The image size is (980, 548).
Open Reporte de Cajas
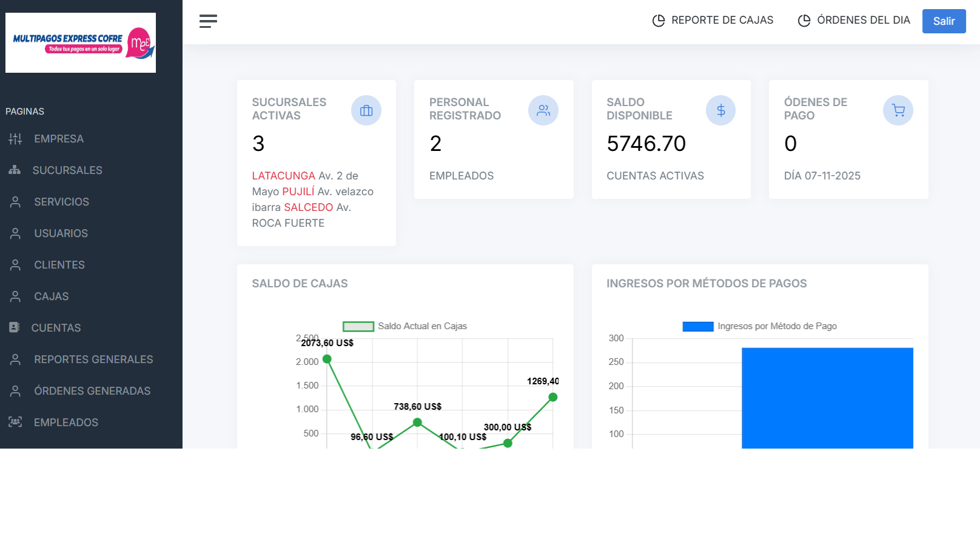point(713,21)
